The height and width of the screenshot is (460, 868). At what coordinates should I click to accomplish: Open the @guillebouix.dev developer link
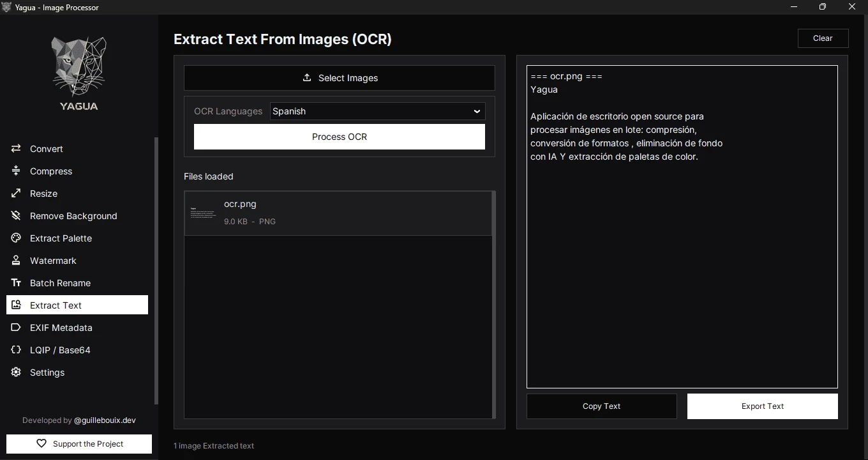point(105,420)
